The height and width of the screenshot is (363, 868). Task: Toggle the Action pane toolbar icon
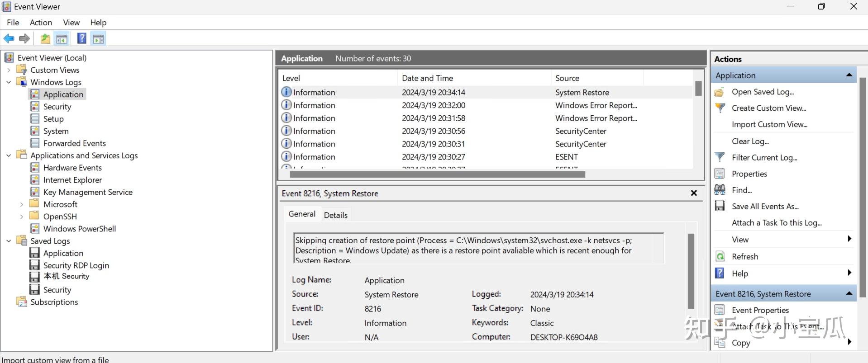(x=98, y=39)
